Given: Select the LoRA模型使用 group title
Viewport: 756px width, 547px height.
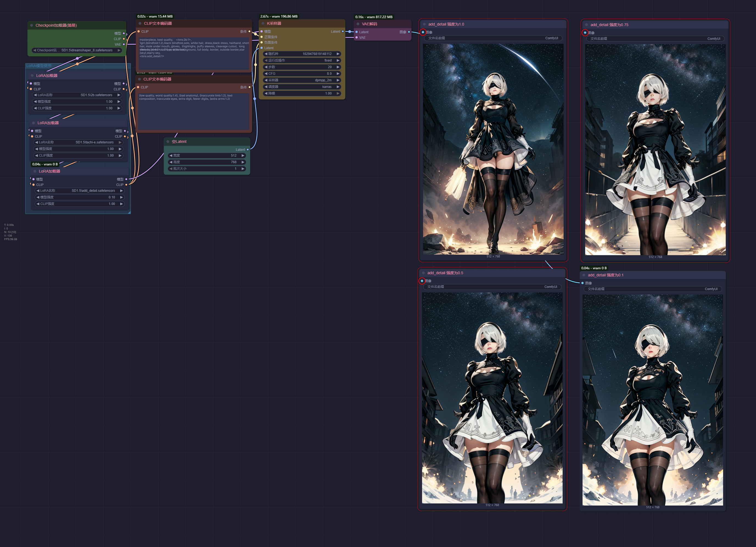Looking at the screenshot, I should [x=39, y=66].
